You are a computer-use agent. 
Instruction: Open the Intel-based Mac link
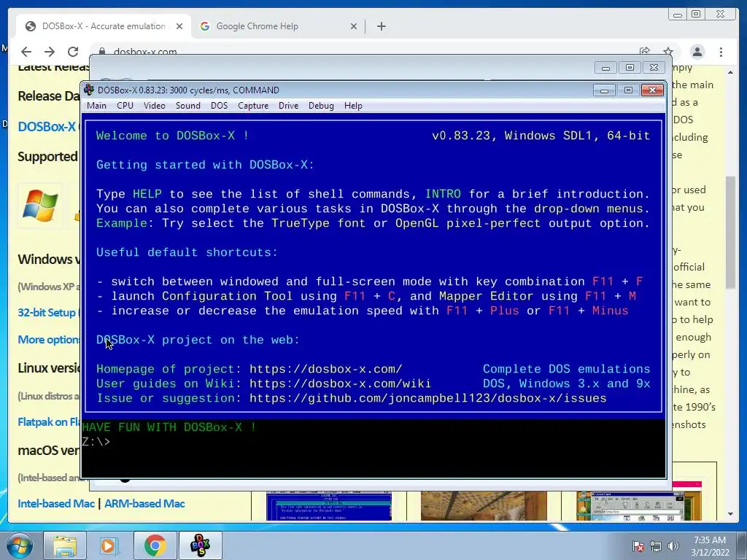click(x=56, y=503)
